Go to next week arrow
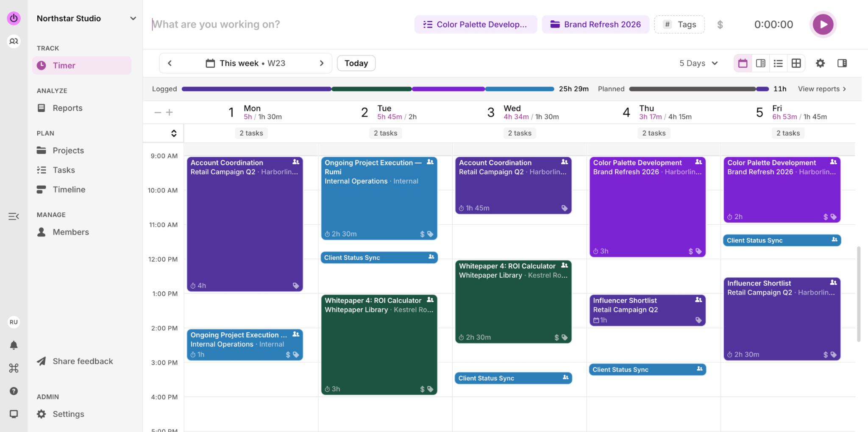This screenshot has width=868, height=432. [x=322, y=63]
